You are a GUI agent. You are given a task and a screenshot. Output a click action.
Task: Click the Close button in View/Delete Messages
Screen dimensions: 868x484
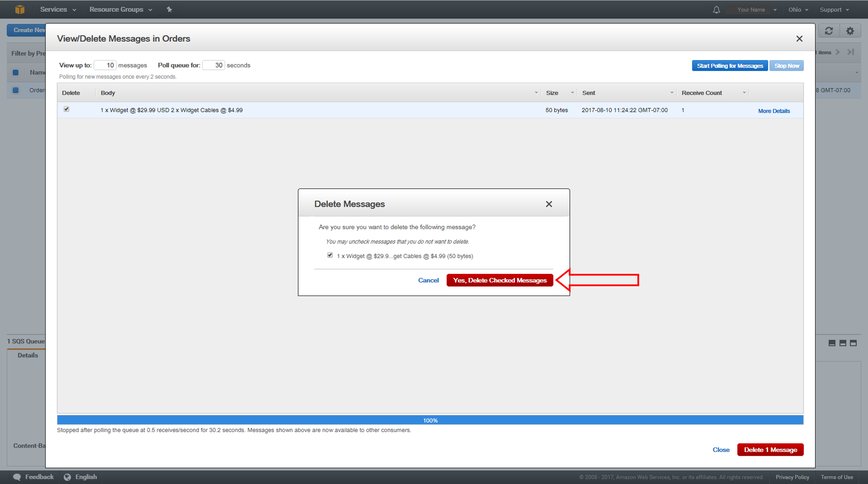[x=722, y=449]
